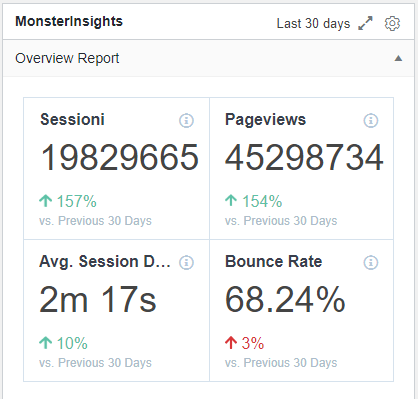This screenshot has width=418, height=399.
Task: Collapse the Overview Report section
Action: click(x=398, y=58)
